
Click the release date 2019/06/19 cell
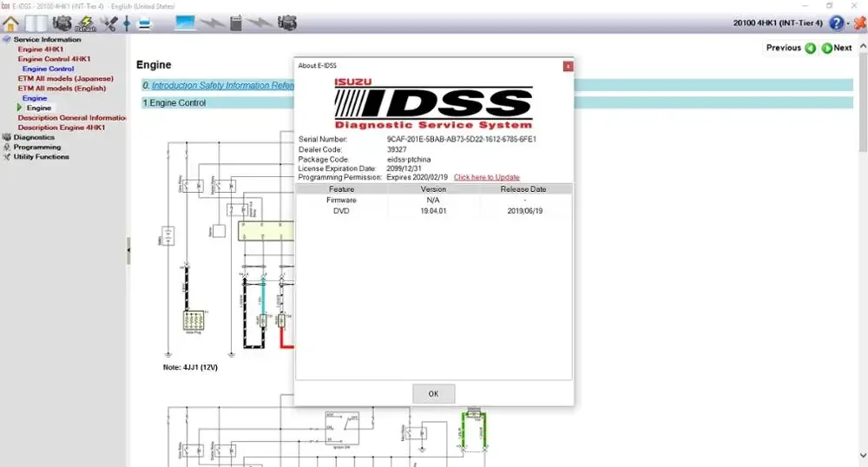(525, 212)
